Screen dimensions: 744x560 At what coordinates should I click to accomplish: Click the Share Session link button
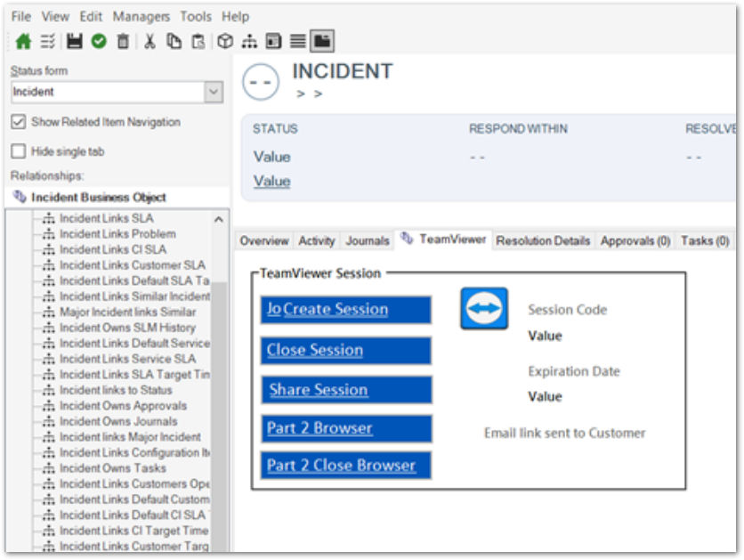[346, 390]
